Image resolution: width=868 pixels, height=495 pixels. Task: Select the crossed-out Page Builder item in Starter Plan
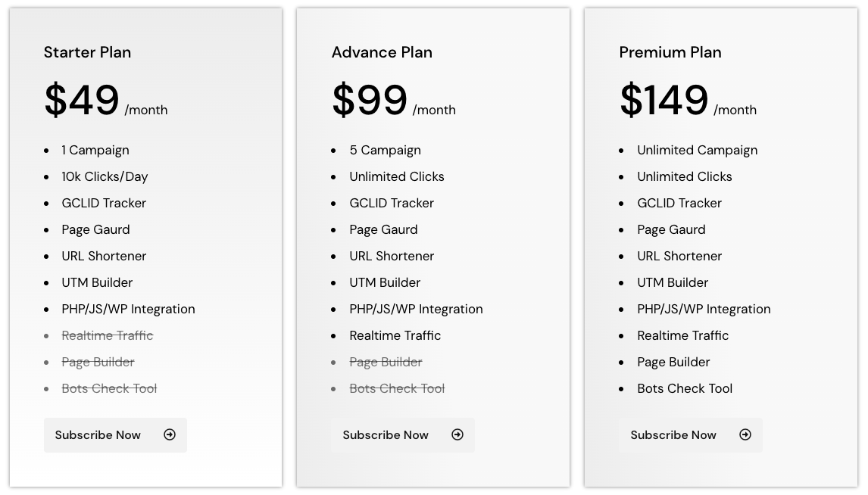point(98,362)
